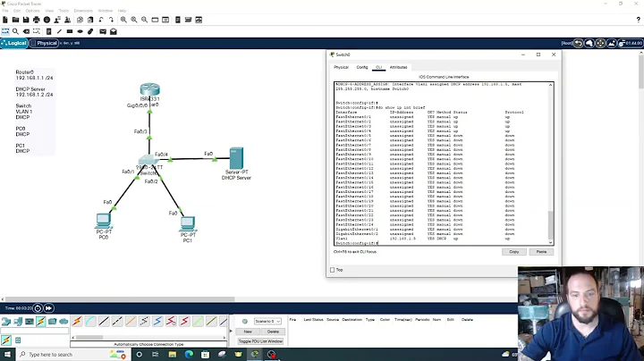Click the ISR4331 router on the canvas

[149, 89]
